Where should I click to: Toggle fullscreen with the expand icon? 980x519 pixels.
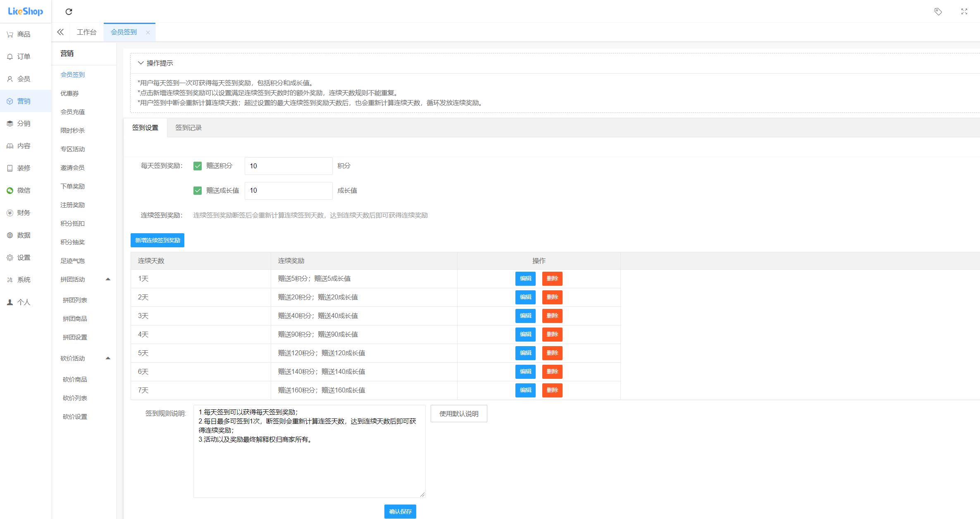[964, 12]
